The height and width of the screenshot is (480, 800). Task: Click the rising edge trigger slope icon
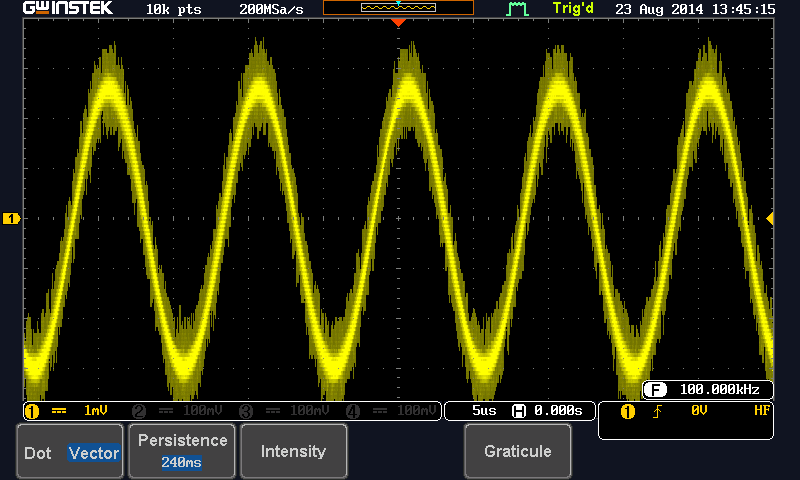pyautogui.click(x=657, y=412)
